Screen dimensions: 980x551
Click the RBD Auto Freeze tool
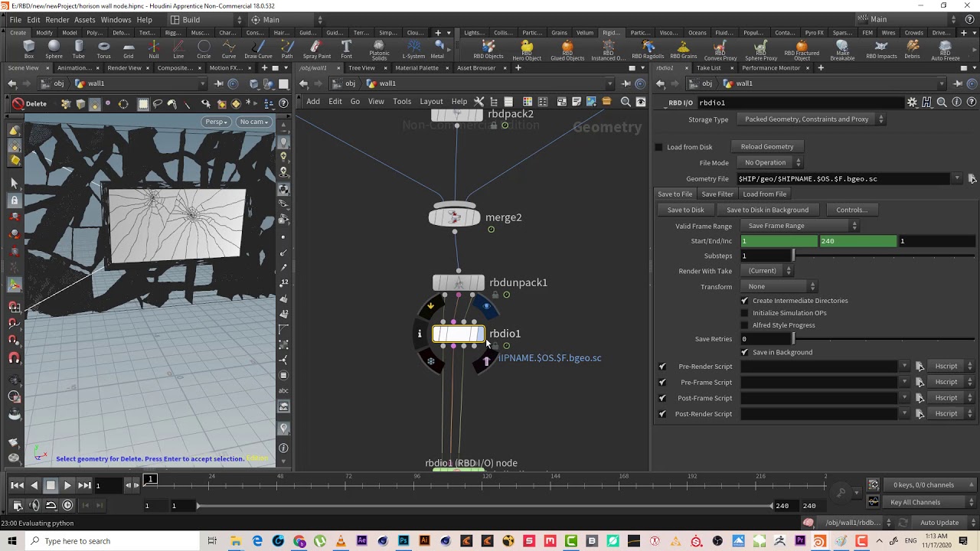[946, 51]
